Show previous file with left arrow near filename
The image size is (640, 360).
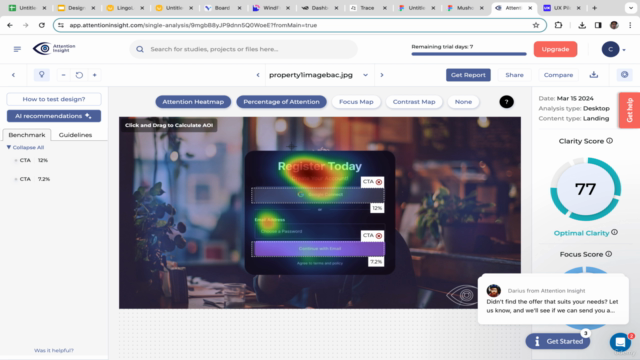258,75
